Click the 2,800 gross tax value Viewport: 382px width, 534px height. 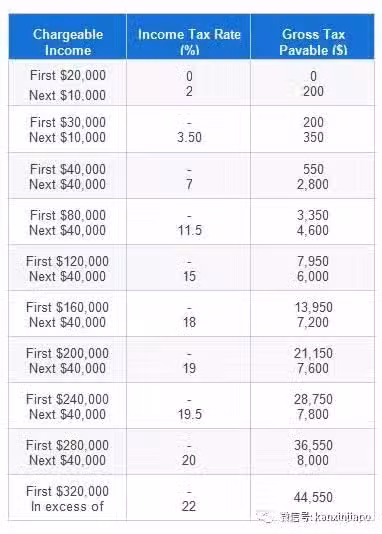tap(313, 184)
